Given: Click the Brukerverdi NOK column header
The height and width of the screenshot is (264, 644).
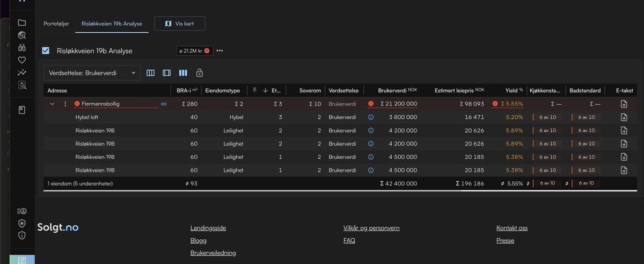Looking at the screenshot, I should point(397,90).
